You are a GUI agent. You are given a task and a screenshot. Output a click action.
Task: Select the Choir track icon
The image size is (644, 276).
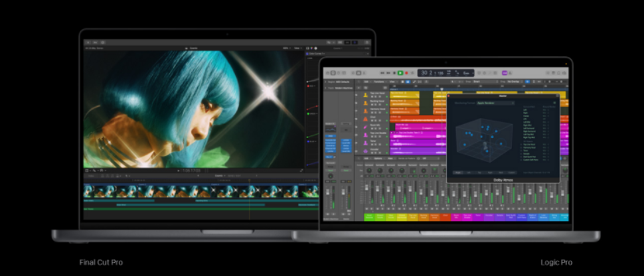click(366, 119)
